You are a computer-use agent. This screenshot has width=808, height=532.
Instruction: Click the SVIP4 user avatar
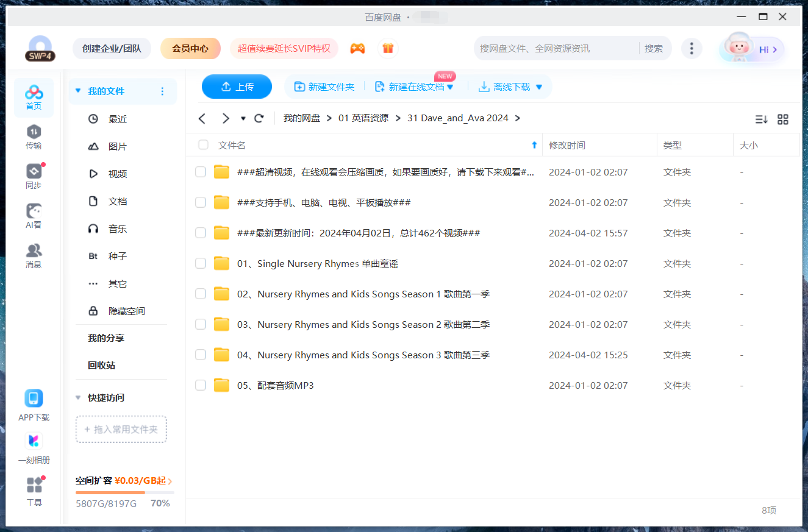pos(40,49)
